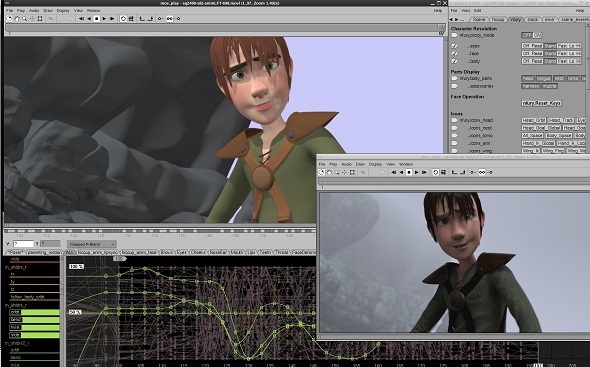Play backward in the lower-right player
The height and width of the screenshot is (367, 590).
(x=401, y=172)
